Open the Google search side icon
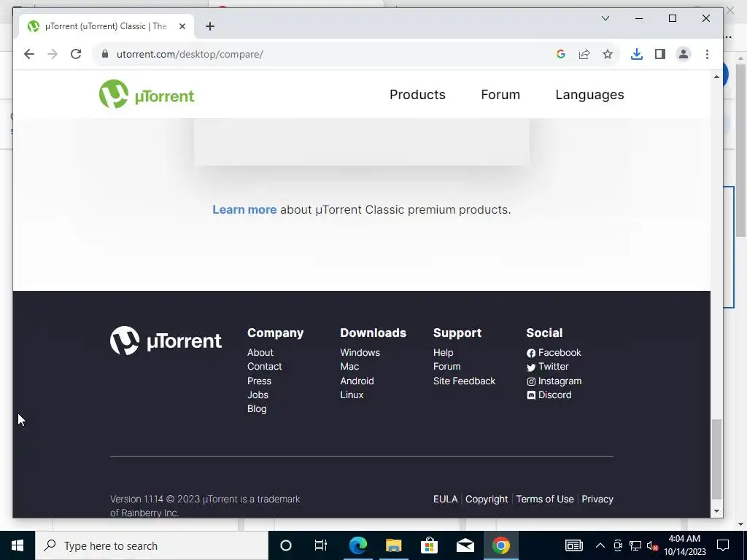 (561, 54)
